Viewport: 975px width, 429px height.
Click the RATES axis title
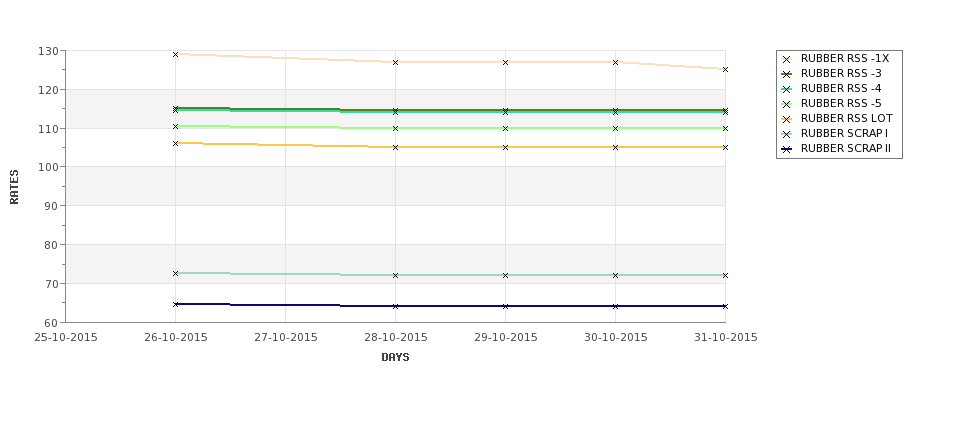14,187
